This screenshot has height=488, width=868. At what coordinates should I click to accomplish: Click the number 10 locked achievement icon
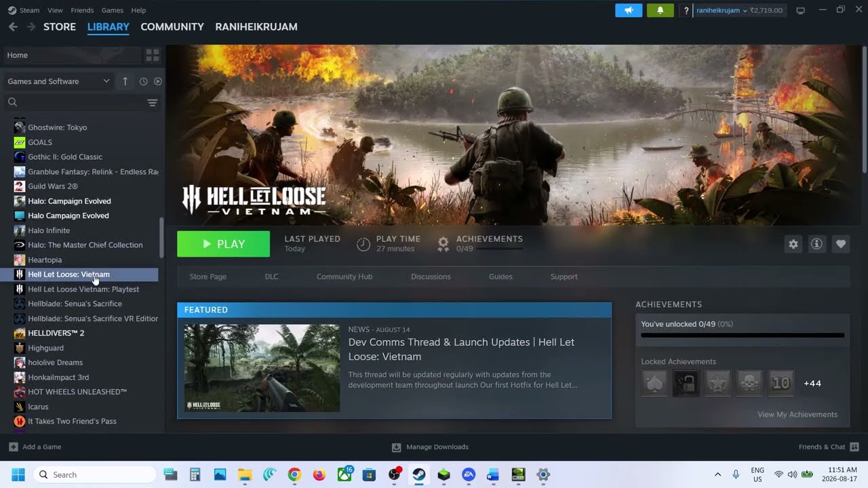click(x=781, y=383)
